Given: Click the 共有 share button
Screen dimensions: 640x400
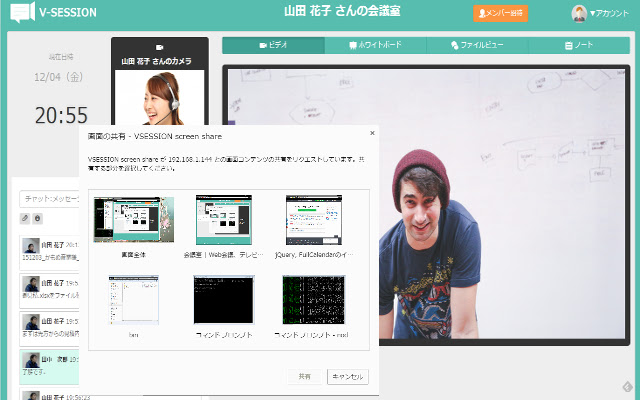Looking at the screenshot, I should 304,376.
